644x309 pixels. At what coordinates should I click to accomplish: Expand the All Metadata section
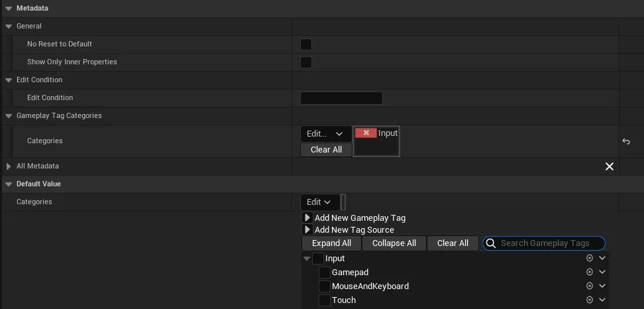point(9,166)
